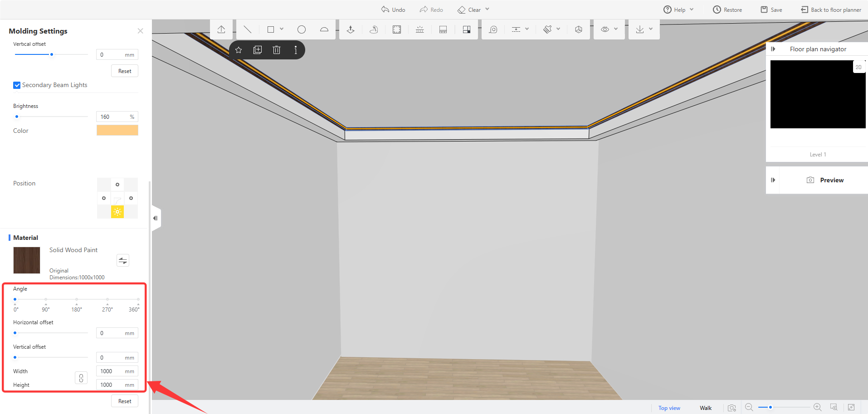868x414 pixels.
Task: Select right position dot in Position grid
Action: click(x=131, y=198)
